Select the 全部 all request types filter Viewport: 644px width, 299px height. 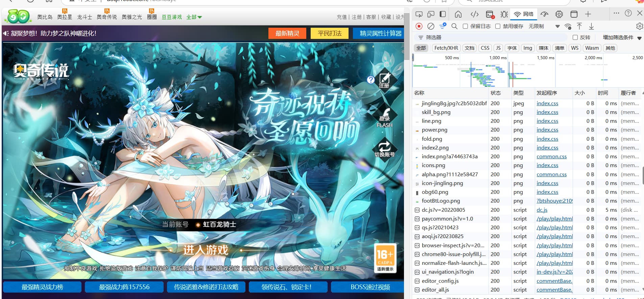[x=421, y=48]
